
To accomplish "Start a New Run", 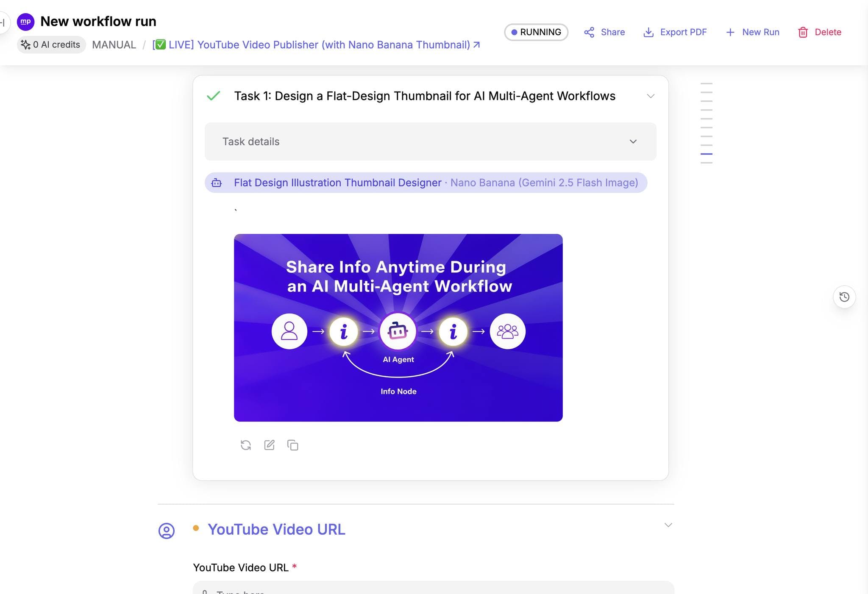I will (x=752, y=32).
